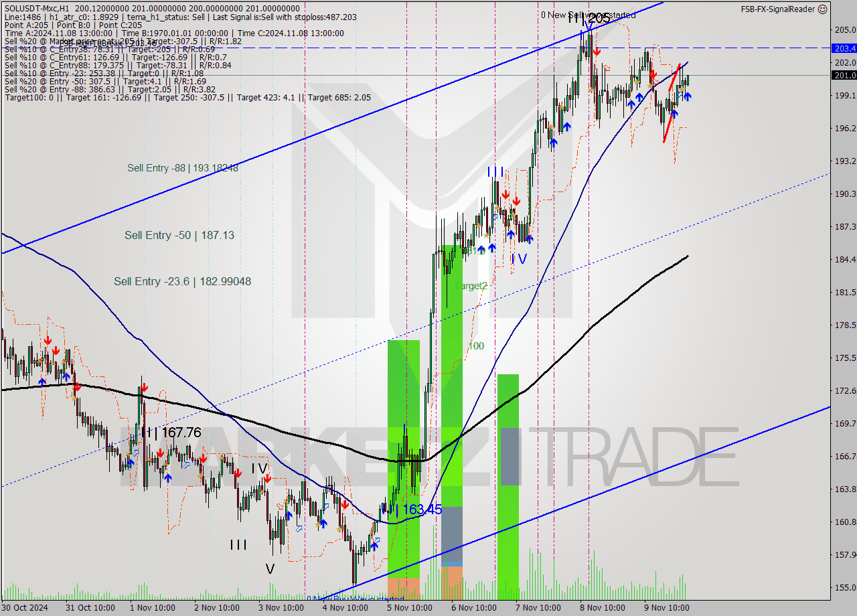Click the green 100 level label
Viewport: 857px width, 616px height.
pyautogui.click(x=476, y=346)
